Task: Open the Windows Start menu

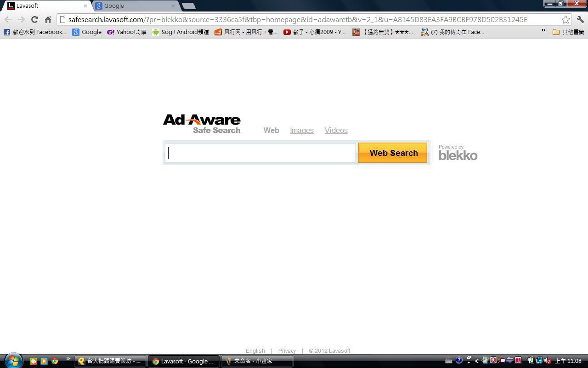Action: click(13, 361)
